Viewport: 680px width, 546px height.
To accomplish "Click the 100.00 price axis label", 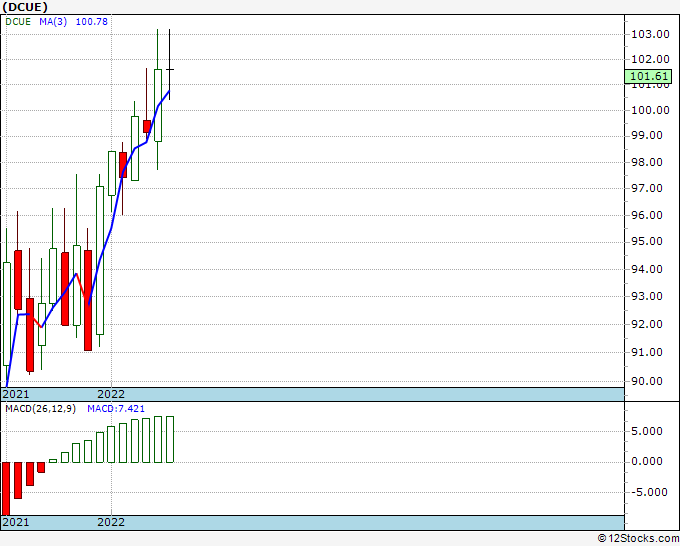I will [650, 110].
